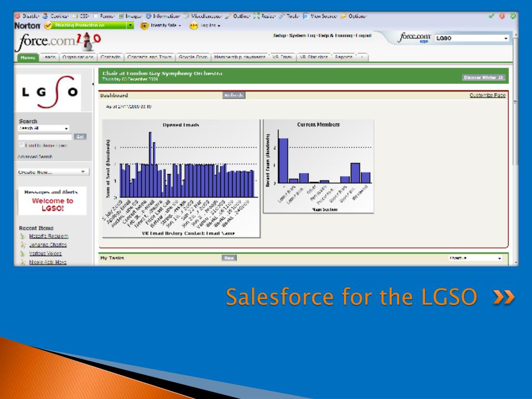The width and height of the screenshot is (532, 399).
Task: Open the Reports tab
Action: point(344,57)
